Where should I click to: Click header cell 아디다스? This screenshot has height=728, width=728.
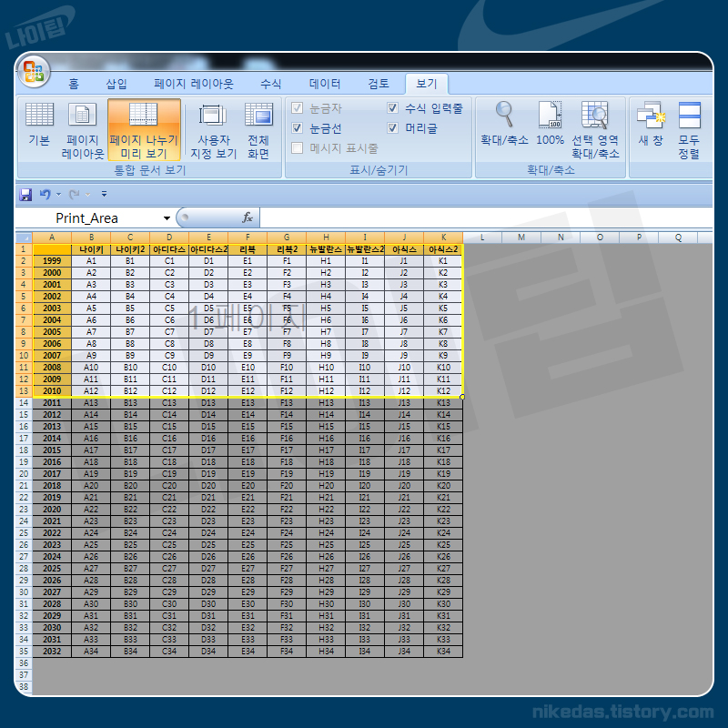coord(169,249)
